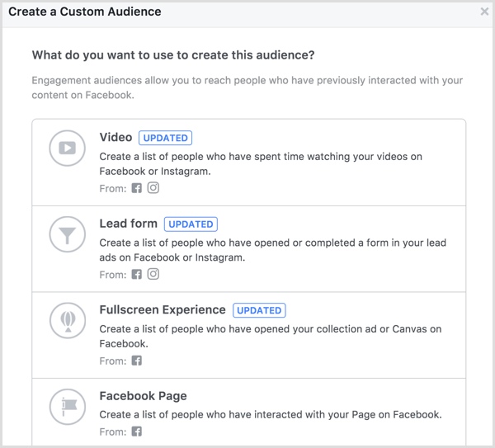Click the Lead form funnel icon
The height and width of the screenshot is (448, 495).
coord(68,234)
